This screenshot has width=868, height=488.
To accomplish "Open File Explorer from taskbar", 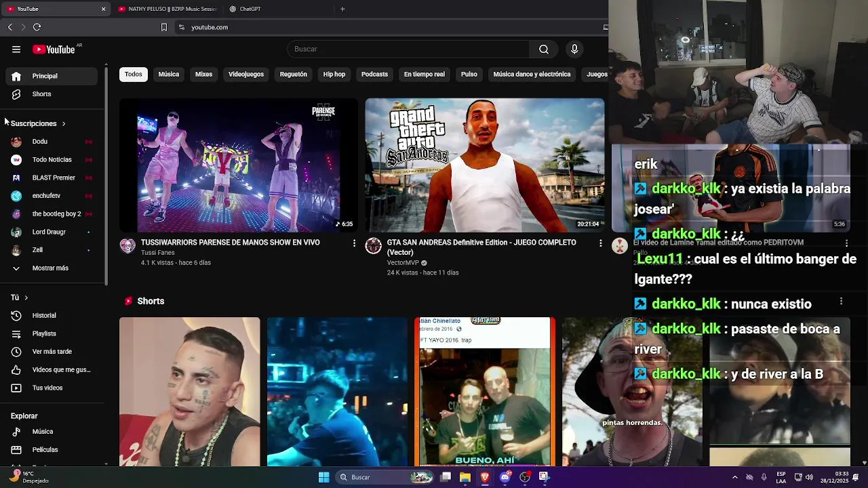I will click(x=465, y=477).
